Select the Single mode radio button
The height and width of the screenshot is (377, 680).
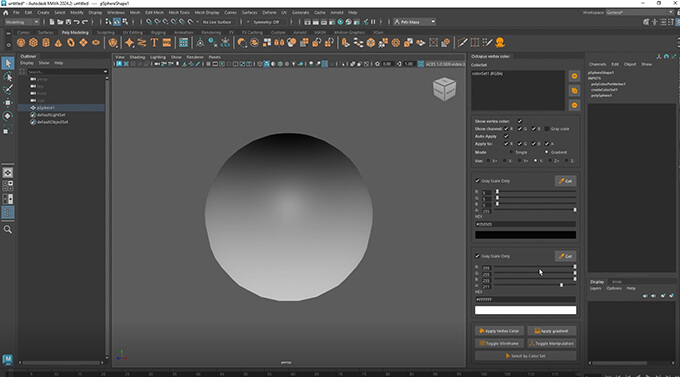click(x=511, y=152)
